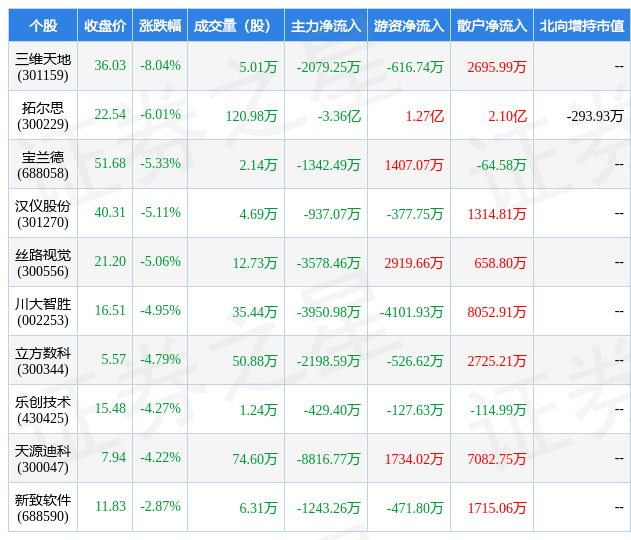Click retail inflow 8052.91万
631x540 pixels.
click(x=497, y=312)
